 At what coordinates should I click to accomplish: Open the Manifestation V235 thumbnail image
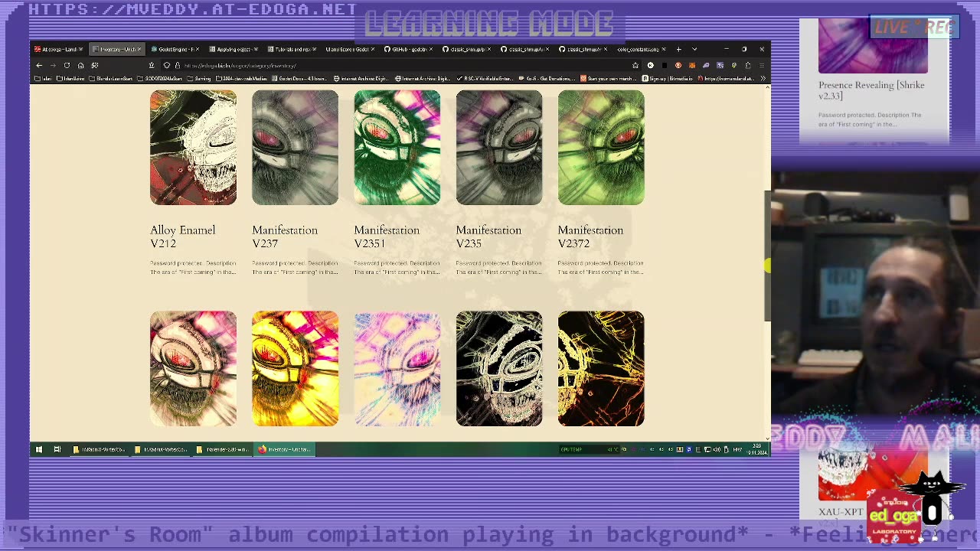coord(498,148)
